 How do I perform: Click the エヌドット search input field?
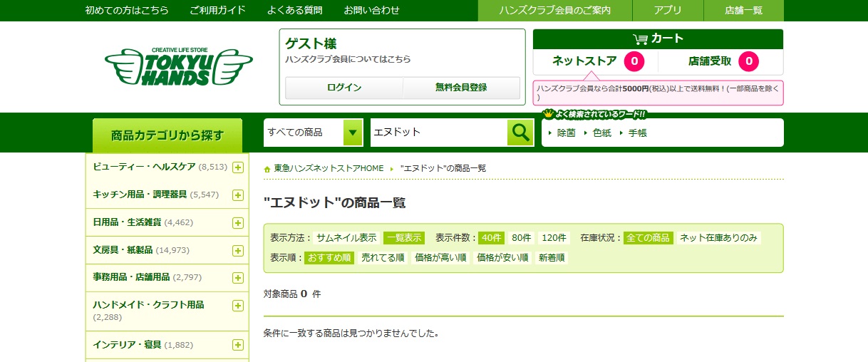click(439, 133)
